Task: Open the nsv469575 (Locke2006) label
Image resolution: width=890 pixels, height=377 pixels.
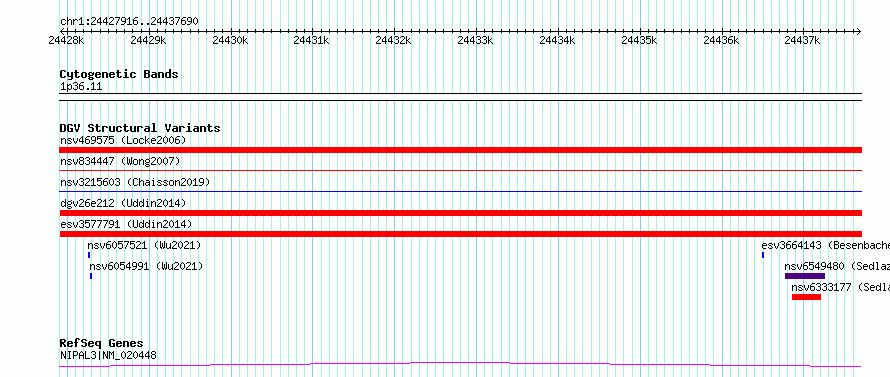Action: tap(123, 140)
